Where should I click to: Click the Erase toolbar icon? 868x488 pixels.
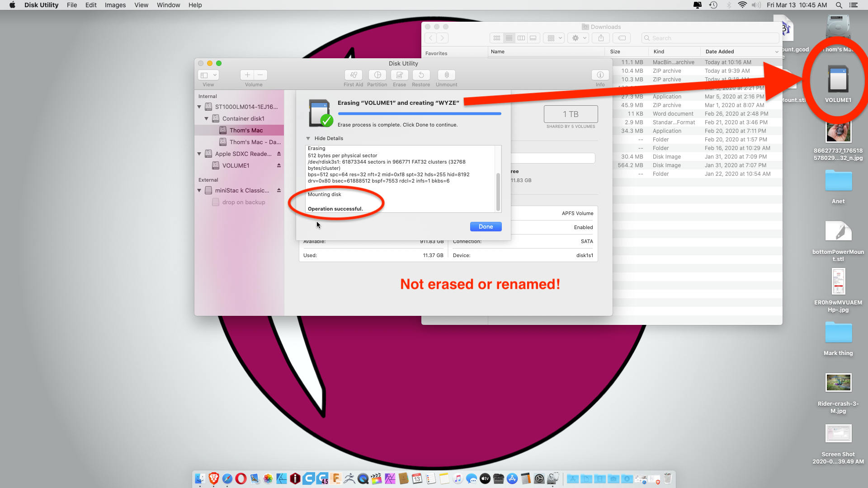399,75
